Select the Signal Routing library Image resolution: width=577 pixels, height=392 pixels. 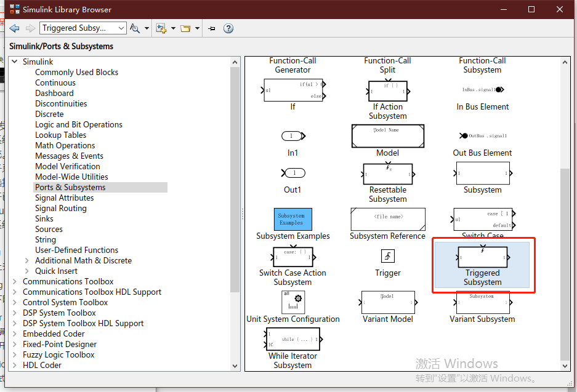pyautogui.click(x=61, y=208)
